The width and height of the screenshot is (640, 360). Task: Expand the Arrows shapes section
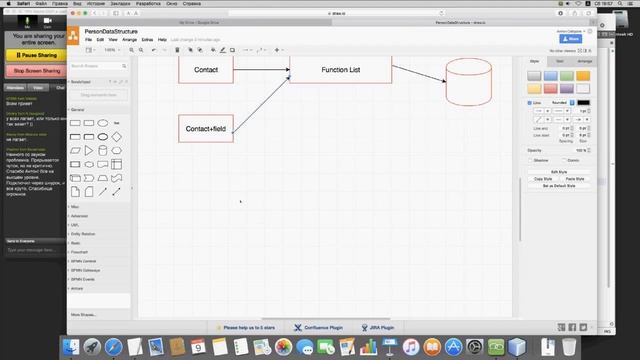pos(77,289)
